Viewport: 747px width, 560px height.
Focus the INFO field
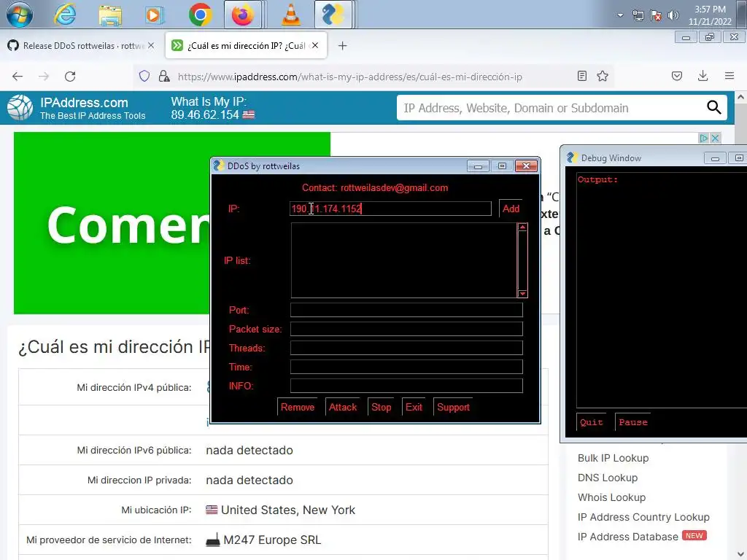pos(406,386)
